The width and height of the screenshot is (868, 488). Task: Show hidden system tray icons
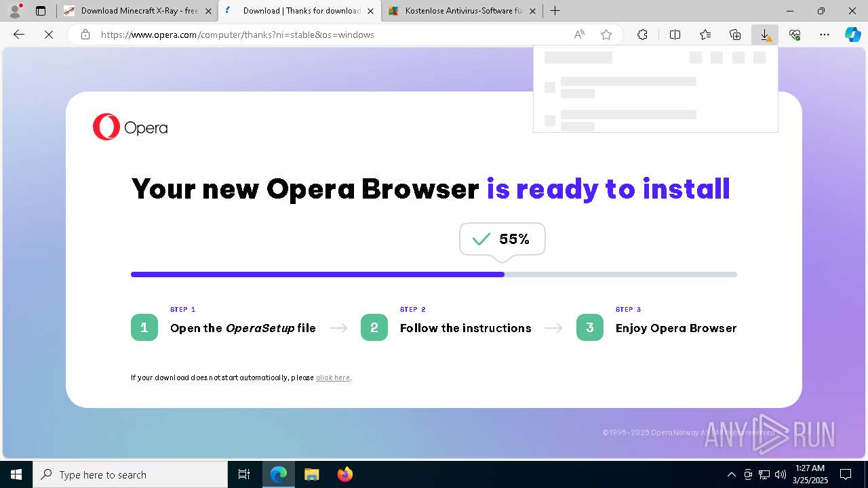click(x=731, y=474)
